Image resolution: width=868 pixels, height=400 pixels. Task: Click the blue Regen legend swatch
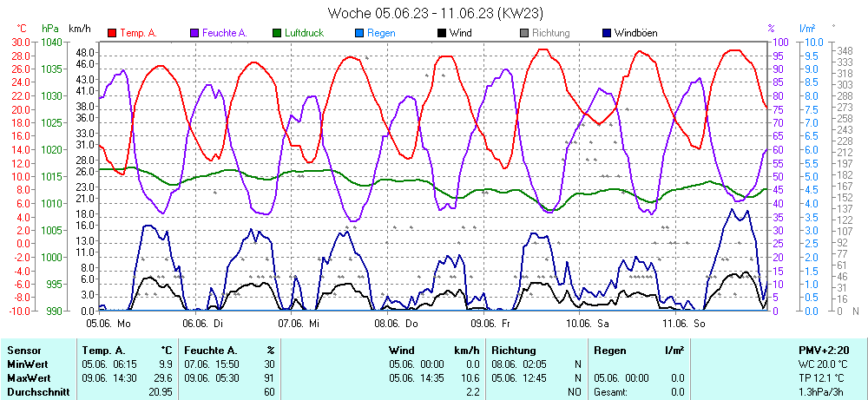click(x=359, y=33)
